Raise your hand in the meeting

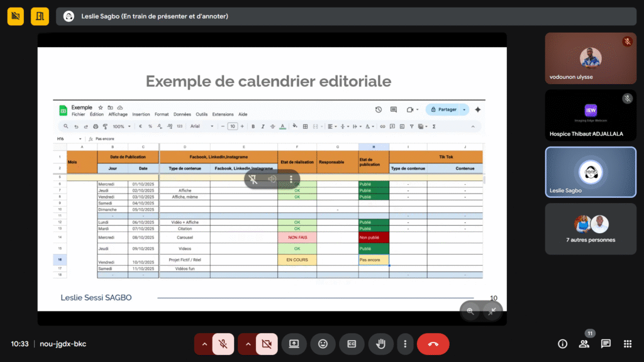380,344
